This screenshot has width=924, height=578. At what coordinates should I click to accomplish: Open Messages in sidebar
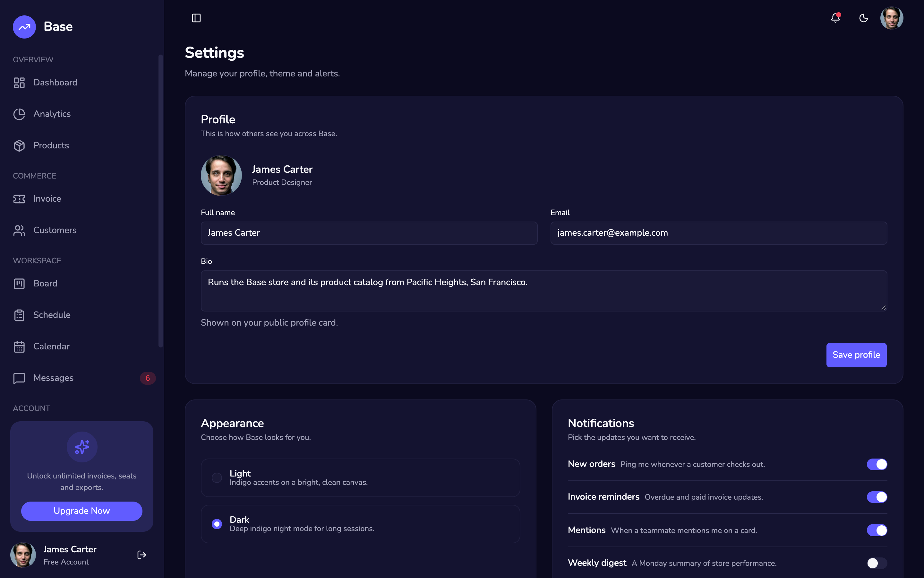tap(82, 378)
